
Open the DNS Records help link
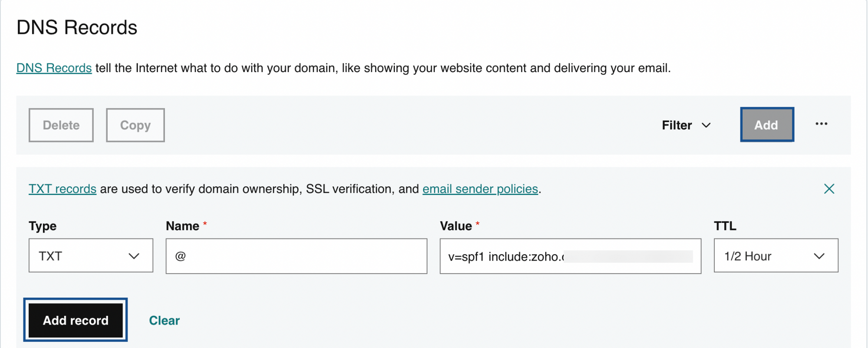53,68
